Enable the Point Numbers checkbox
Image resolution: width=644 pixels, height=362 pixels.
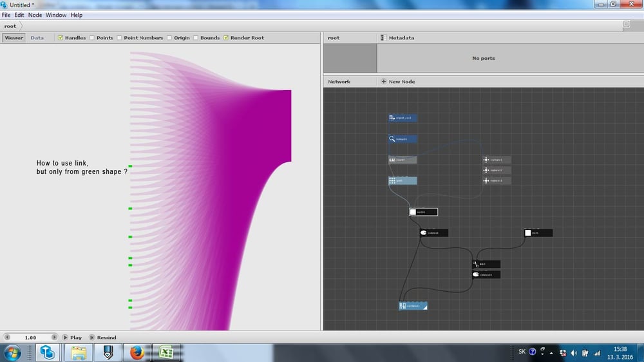(120, 38)
